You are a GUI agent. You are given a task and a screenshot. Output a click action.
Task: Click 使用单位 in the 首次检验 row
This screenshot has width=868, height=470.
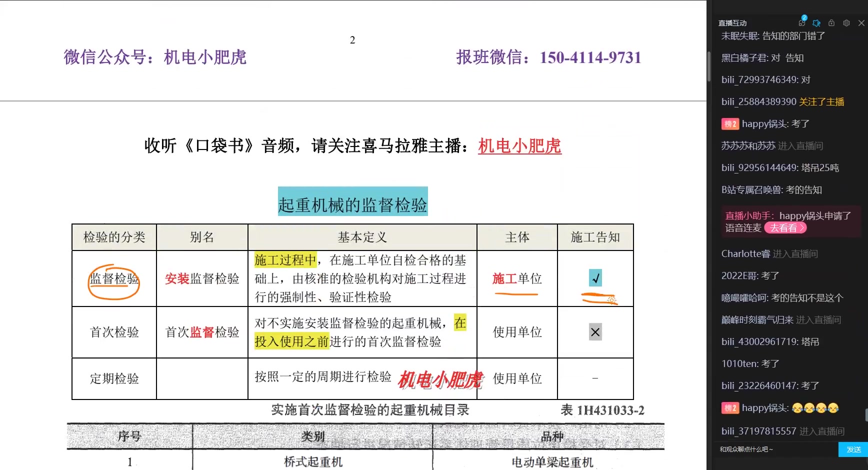(517, 332)
